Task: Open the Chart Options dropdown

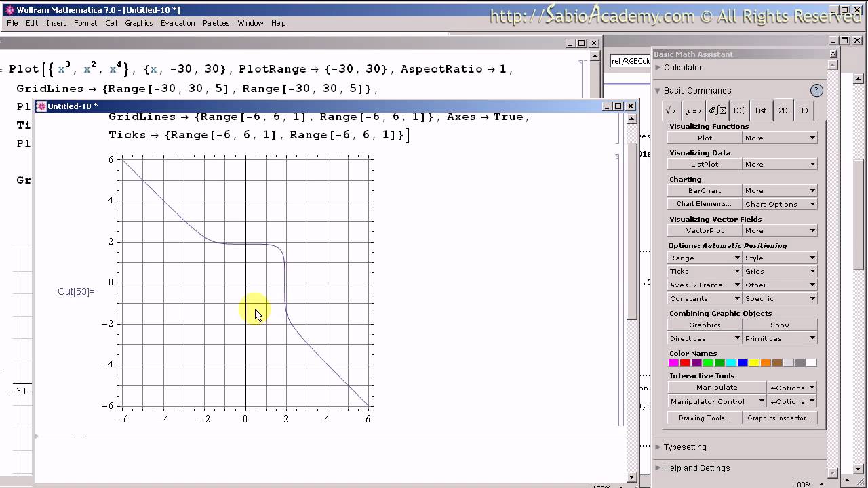Action: click(x=780, y=204)
